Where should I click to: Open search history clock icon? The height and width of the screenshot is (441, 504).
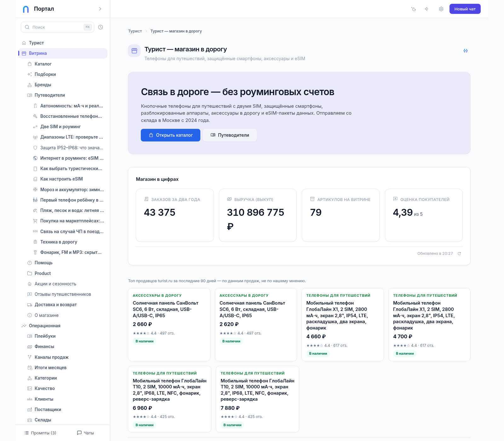point(100,27)
